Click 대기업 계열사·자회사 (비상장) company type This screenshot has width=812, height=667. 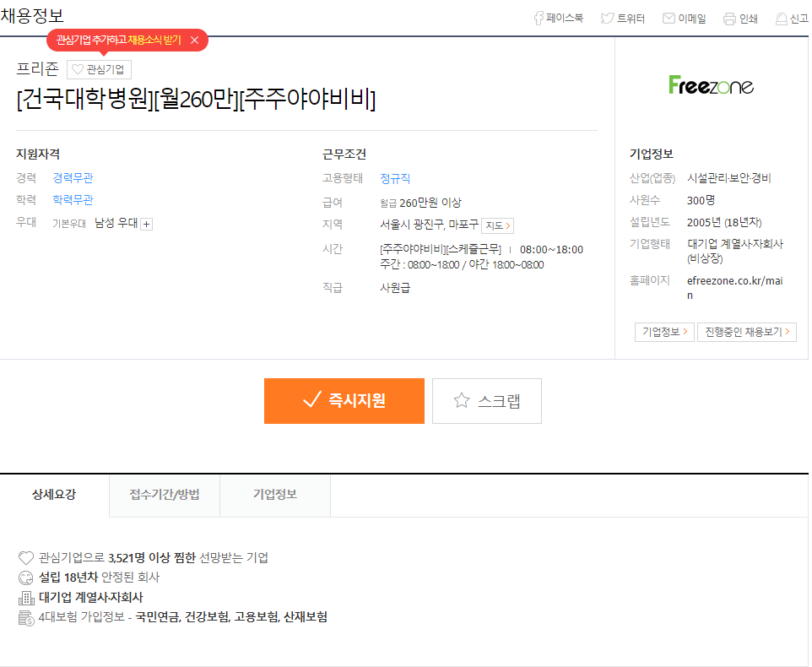(x=735, y=251)
